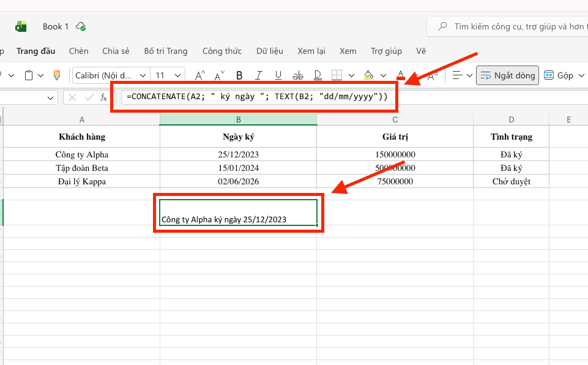
Task: Click the cloud saved status icon
Action: click(x=81, y=27)
